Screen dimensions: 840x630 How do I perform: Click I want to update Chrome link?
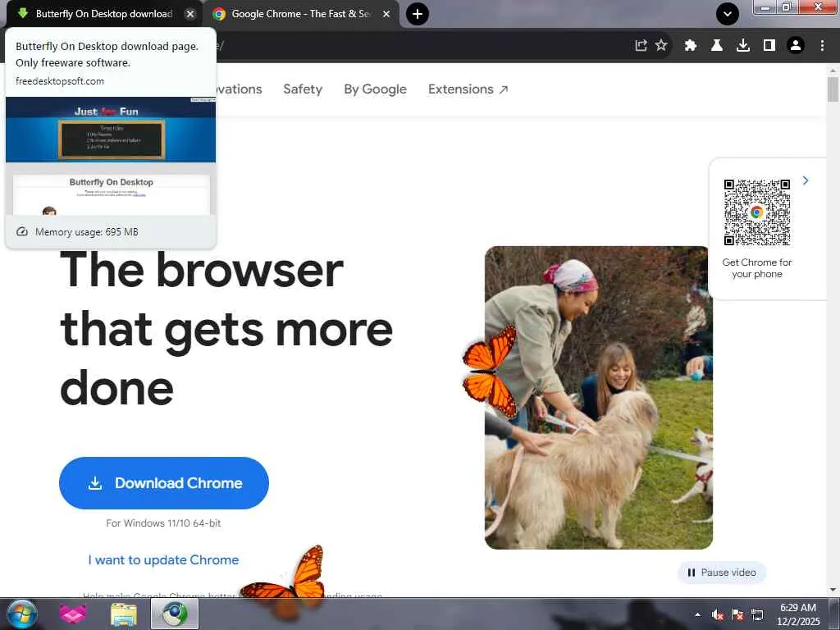(163, 559)
